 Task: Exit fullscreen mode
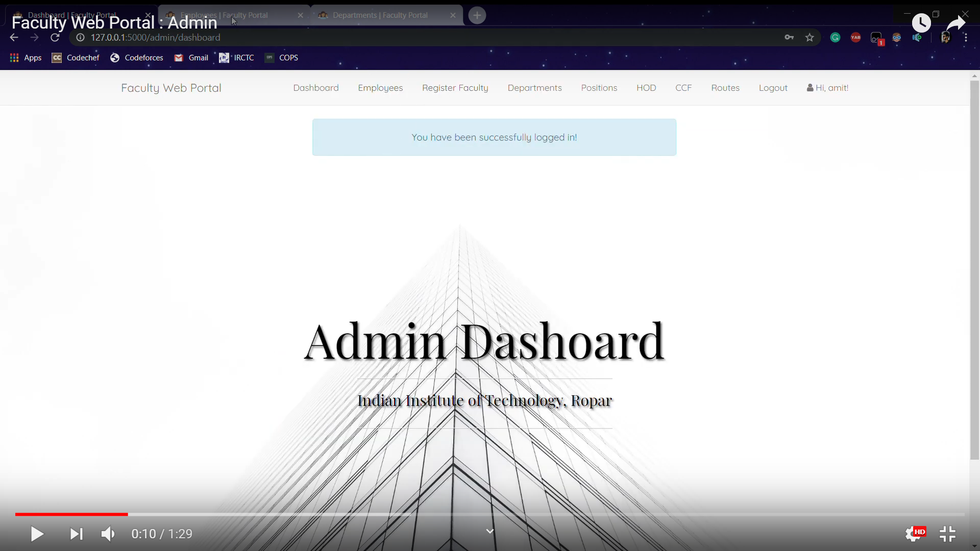click(947, 534)
